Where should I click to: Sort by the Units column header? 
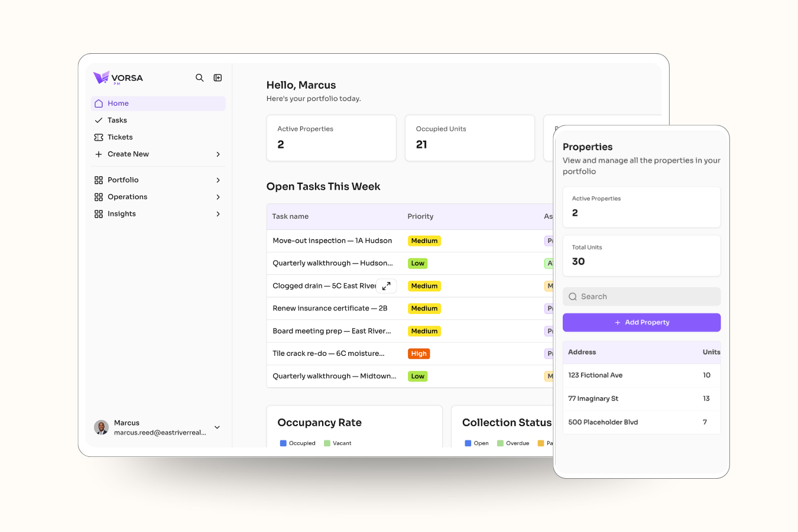coord(711,352)
